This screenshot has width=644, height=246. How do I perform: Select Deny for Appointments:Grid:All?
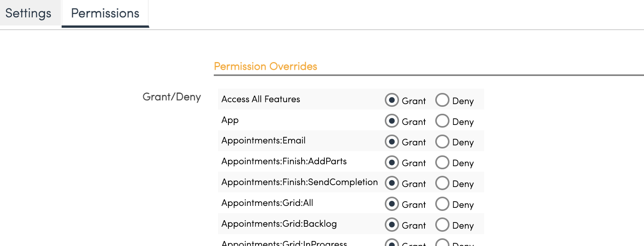pos(442,204)
